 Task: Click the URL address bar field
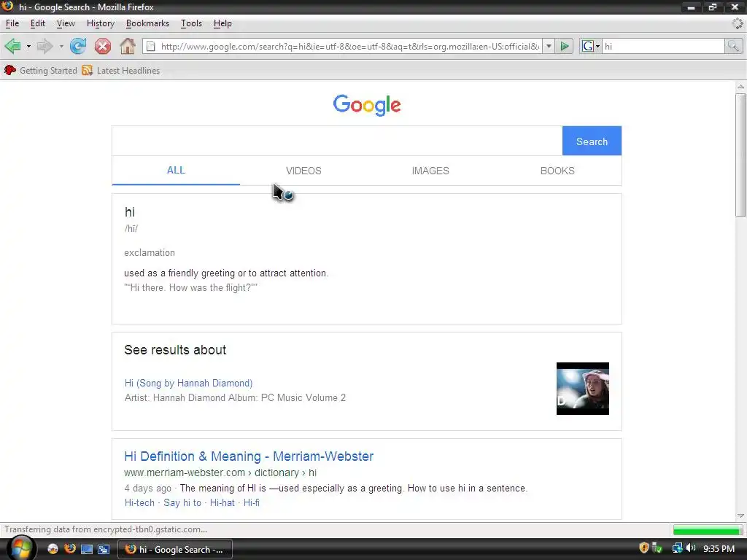[350, 46]
